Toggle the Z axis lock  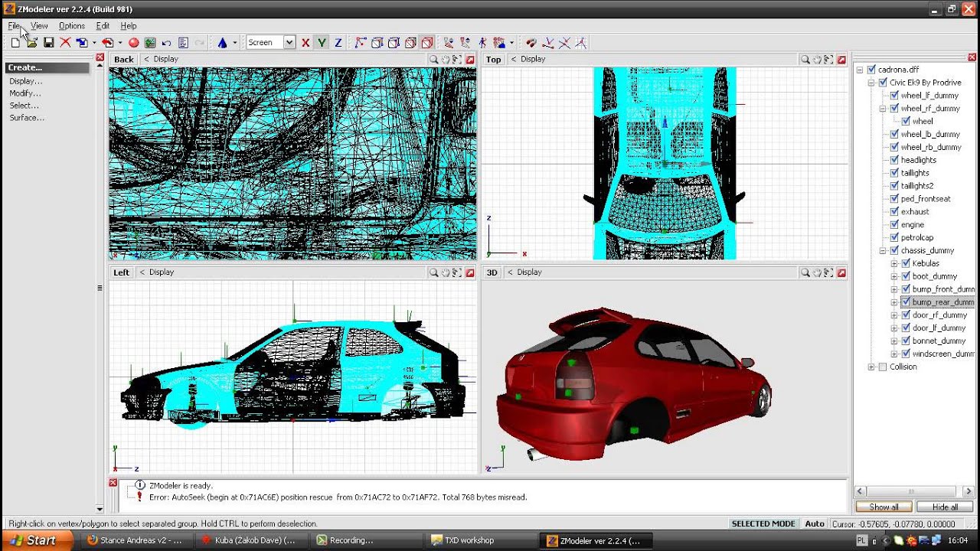click(x=338, y=43)
